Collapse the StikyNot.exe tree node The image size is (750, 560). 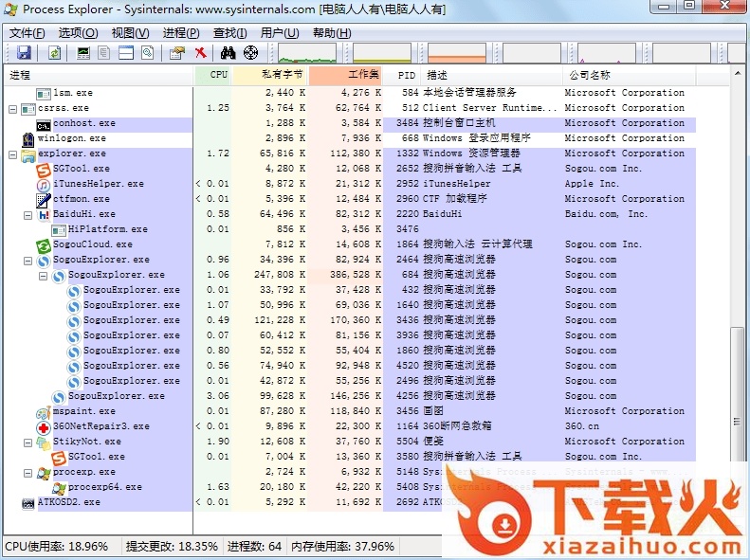[x=27, y=442]
